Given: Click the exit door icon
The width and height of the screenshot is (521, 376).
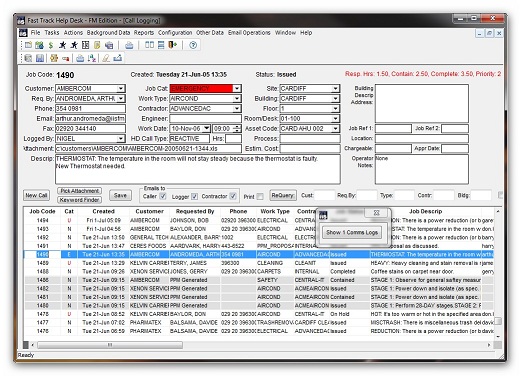Looking at the screenshot, I should pyautogui.click(x=173, y=45).
